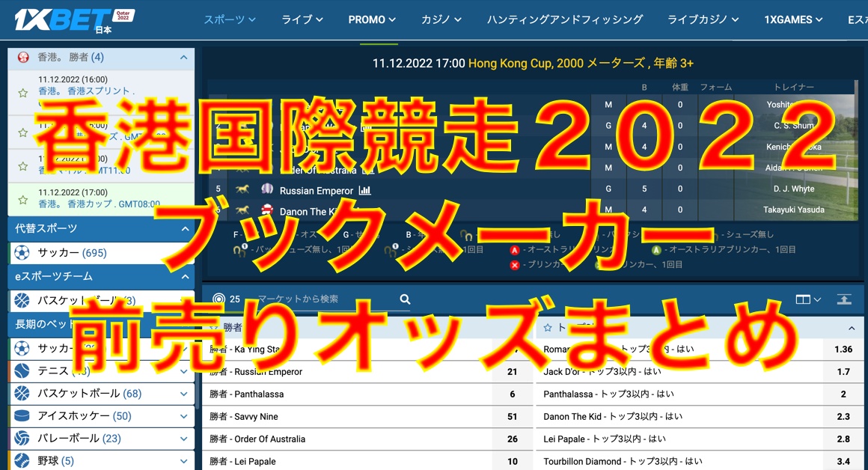
Task: Expand バスケットボール (68) chevron
Action: (184, 394)
